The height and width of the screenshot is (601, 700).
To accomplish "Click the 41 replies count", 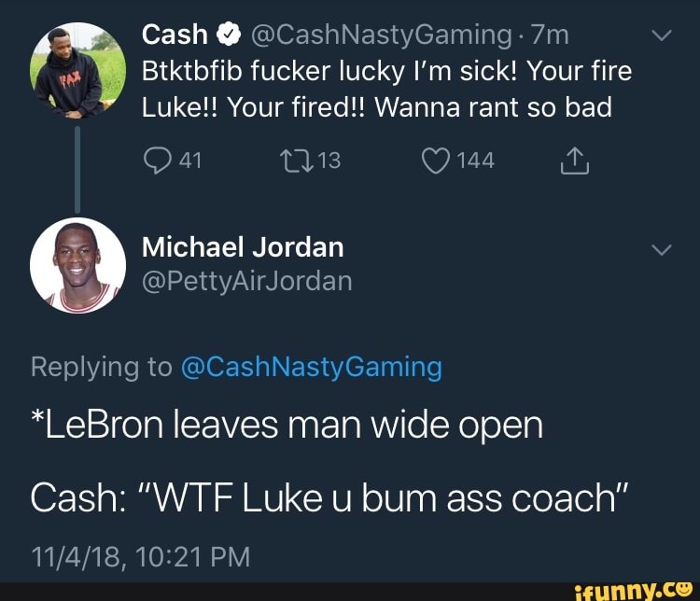I will tap(190, 161).
